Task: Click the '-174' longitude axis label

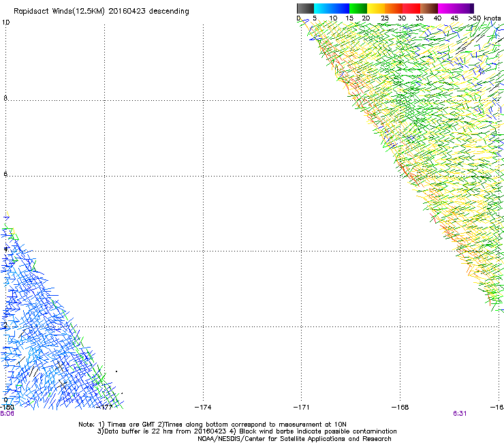Action: [x=203, y=408]
